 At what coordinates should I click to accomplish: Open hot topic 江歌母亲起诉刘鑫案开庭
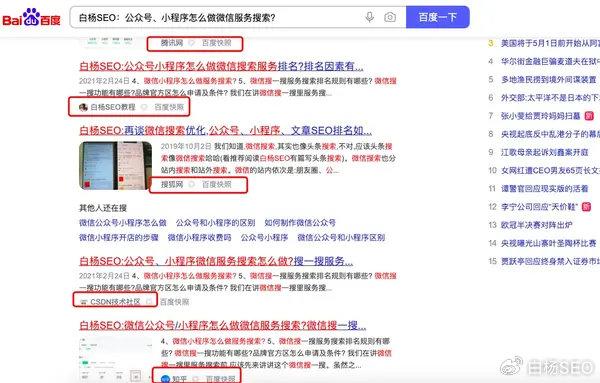[545, 152]
